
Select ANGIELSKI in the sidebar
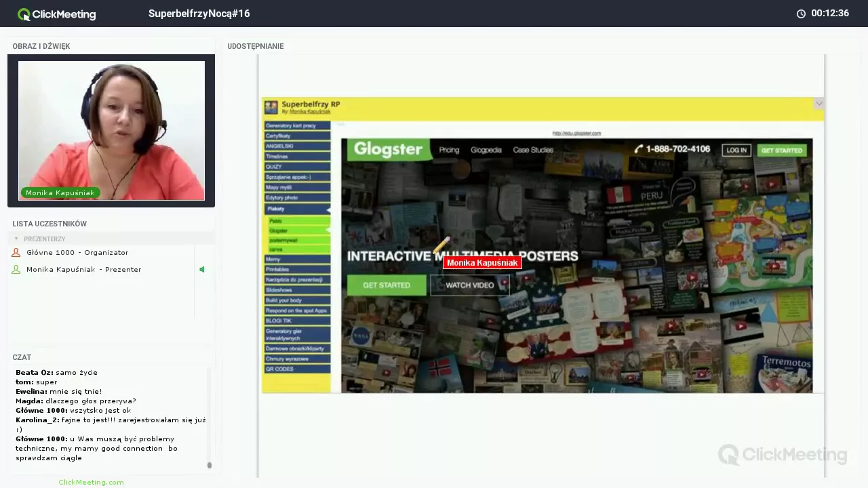pos(298,146)
